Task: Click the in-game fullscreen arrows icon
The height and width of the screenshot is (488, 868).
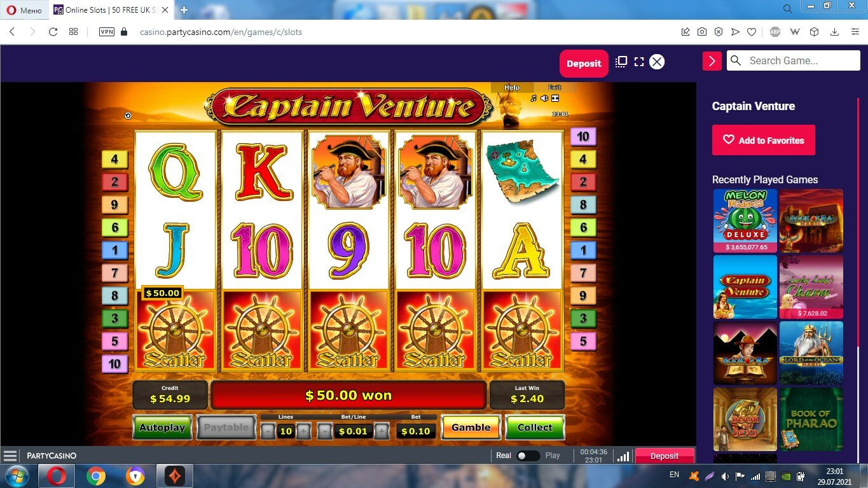Action: coord(555,98)
